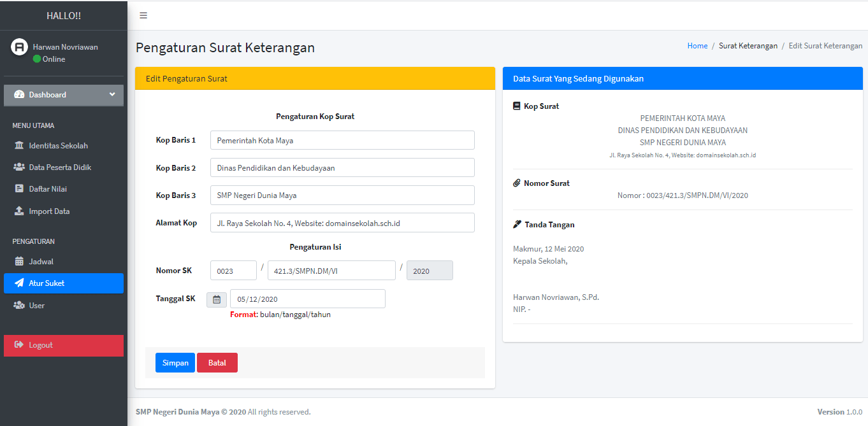Click the calendar icon next to Tanggal SK
Image resolution: width=868 pixels, height=426 pixels.
coord(217,299)
